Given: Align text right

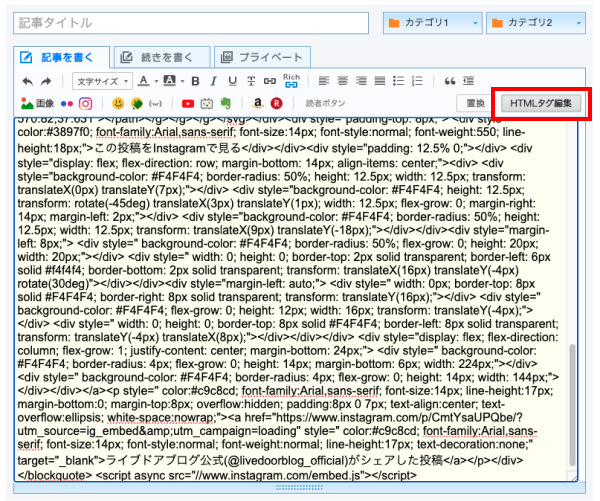Looking at the screenshot, I should [361, 81].
